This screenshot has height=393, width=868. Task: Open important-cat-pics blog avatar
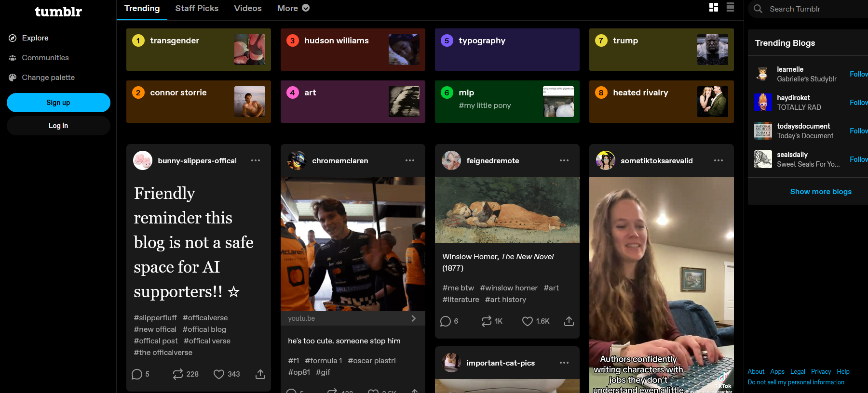(451, 363)
